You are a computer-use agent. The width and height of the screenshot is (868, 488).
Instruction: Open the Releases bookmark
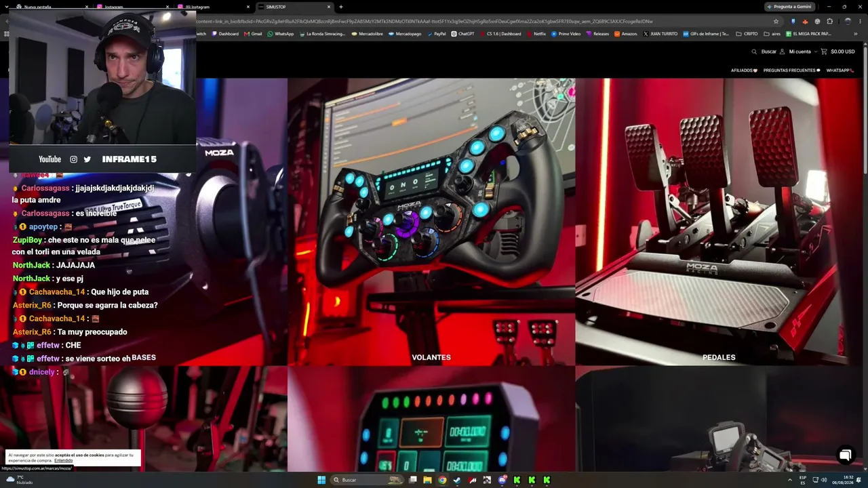pos(597,33)
